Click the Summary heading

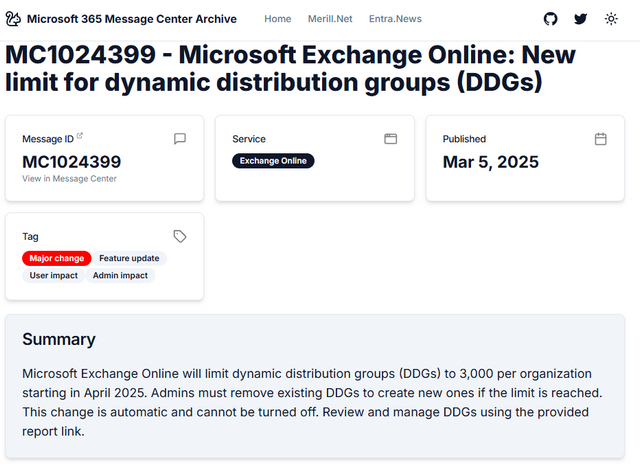pos(59,339)
